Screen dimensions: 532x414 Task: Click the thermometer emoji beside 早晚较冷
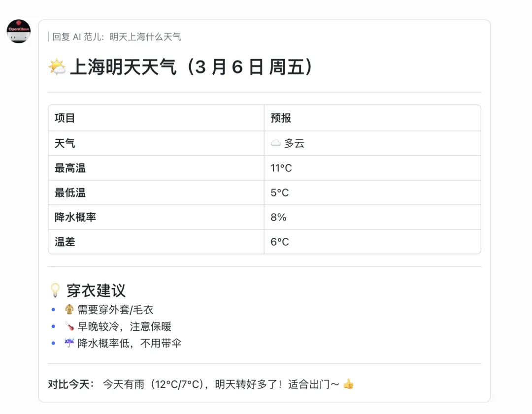pyautogui.click(x=69, y=326)
